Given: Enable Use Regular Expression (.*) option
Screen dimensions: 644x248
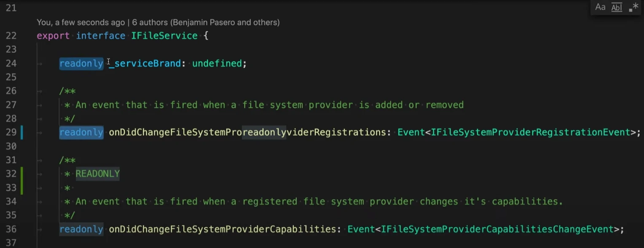Looking at the screenshot, I should click(633, 7).
